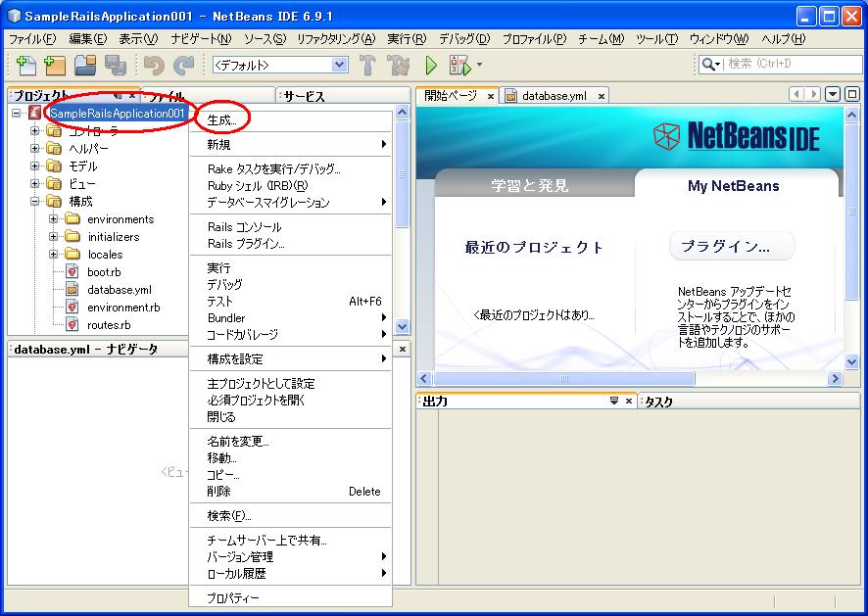Viewport: 868px width, 616px height.
Task: Select environment.rb in project tree
Action: [x=122, y=308]
